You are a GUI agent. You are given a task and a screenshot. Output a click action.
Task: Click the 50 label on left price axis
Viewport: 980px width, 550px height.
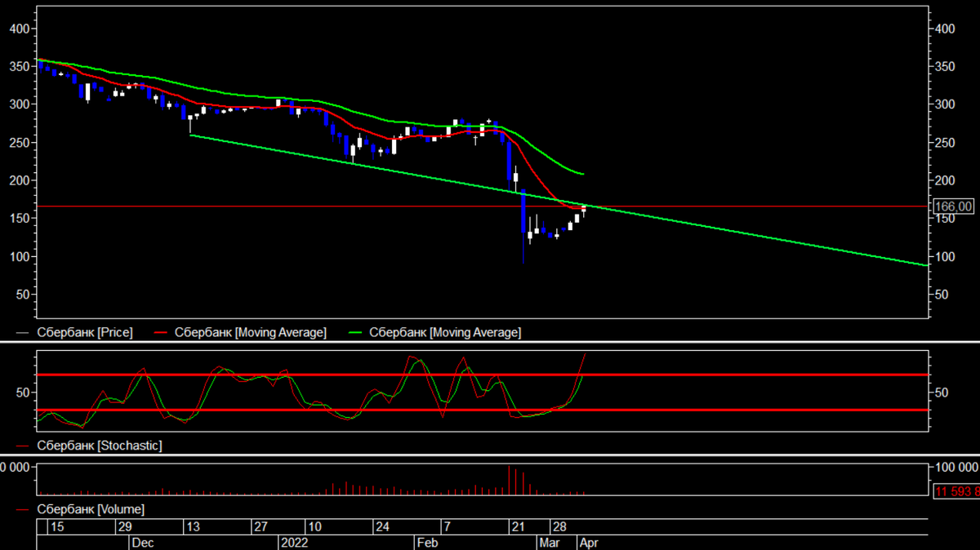coord(23,294)
